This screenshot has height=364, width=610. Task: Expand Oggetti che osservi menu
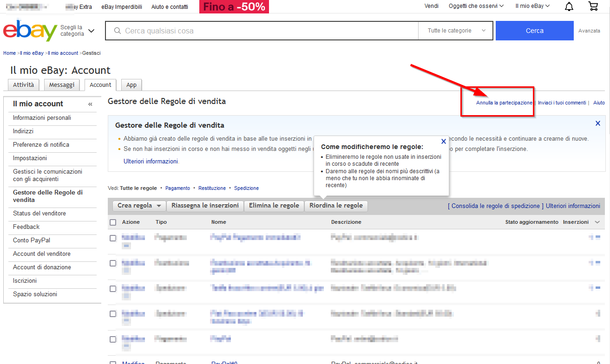click(476, 6)
